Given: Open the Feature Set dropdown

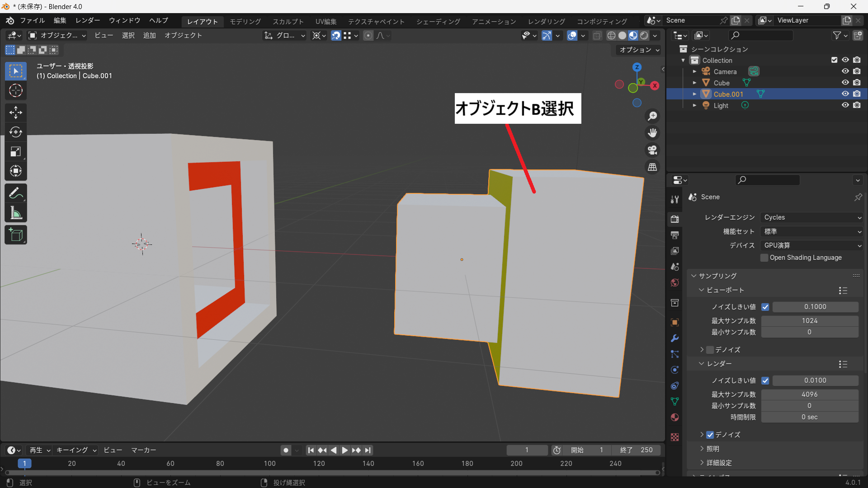Looking at the screenshot, I should click(x=812, y=231).
